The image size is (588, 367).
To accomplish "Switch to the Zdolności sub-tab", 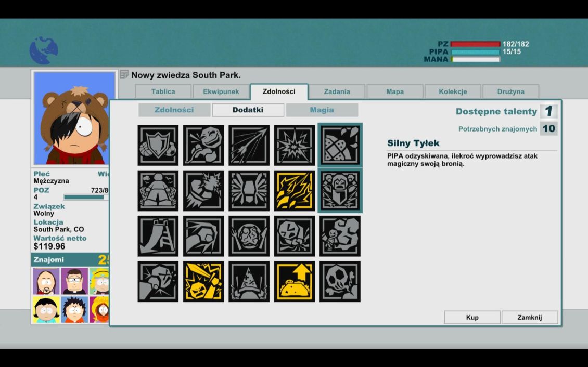I will pos(174,110).
